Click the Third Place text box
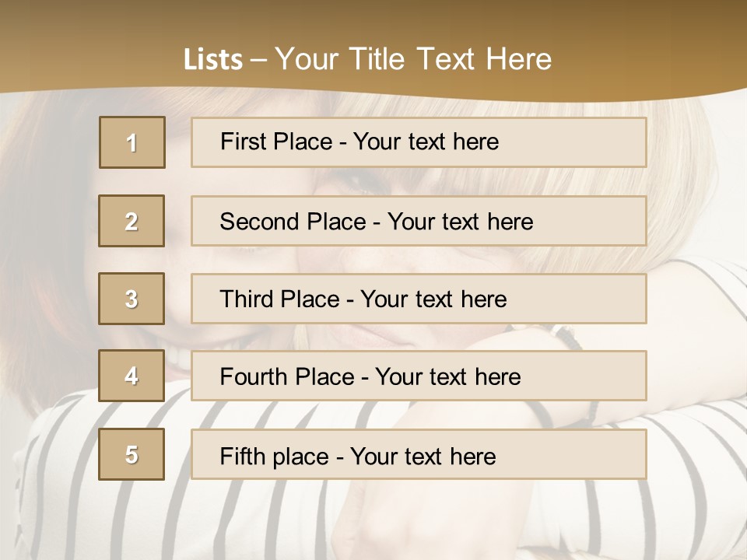This screenshot has width=747, height=560. point(419,299)
